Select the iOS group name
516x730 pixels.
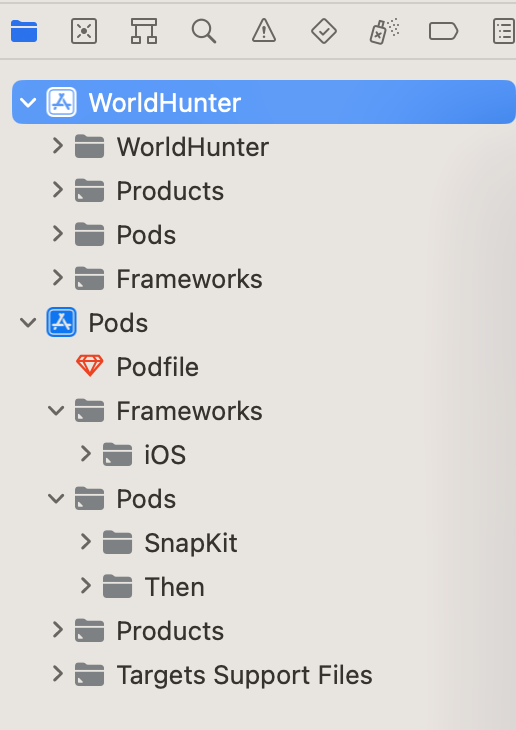pyautogui.click(x=165, y=455)
